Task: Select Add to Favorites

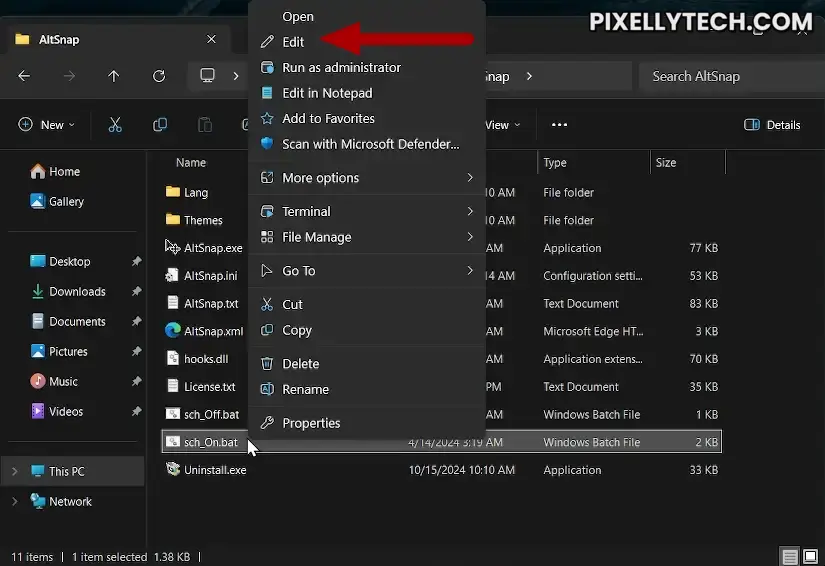Action: coord(367,118)
